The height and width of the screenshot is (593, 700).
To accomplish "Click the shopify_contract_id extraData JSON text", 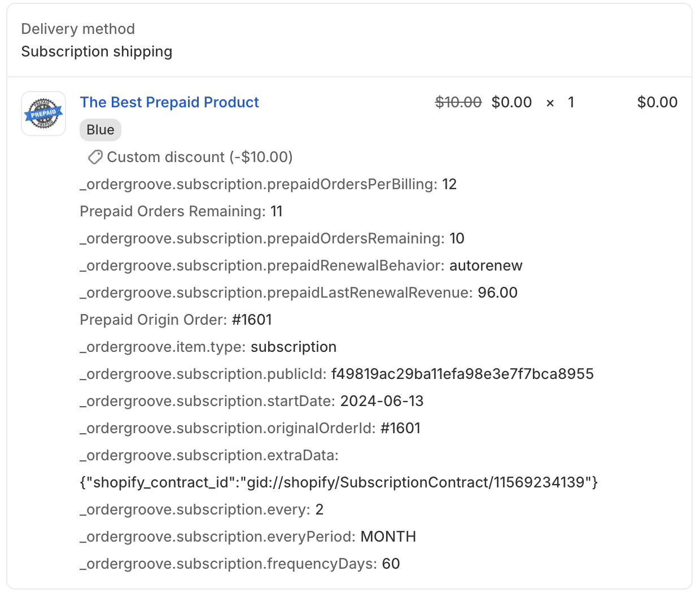I will click(339, 482).
